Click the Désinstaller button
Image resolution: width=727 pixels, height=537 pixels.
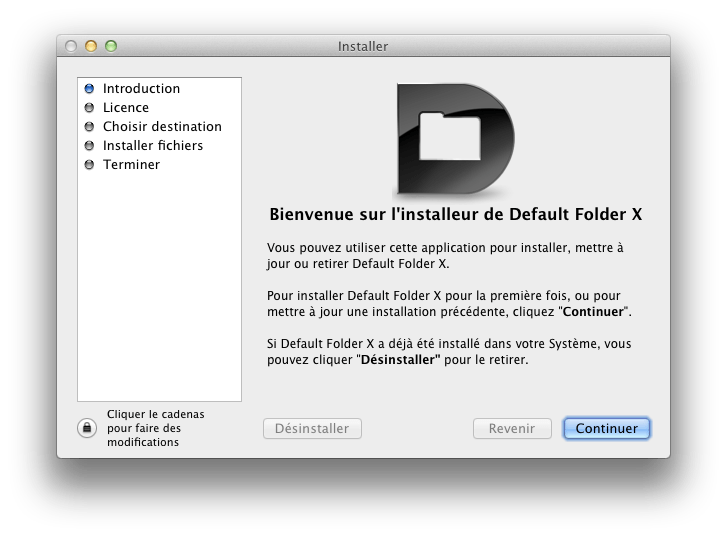(x=312, y=428)
